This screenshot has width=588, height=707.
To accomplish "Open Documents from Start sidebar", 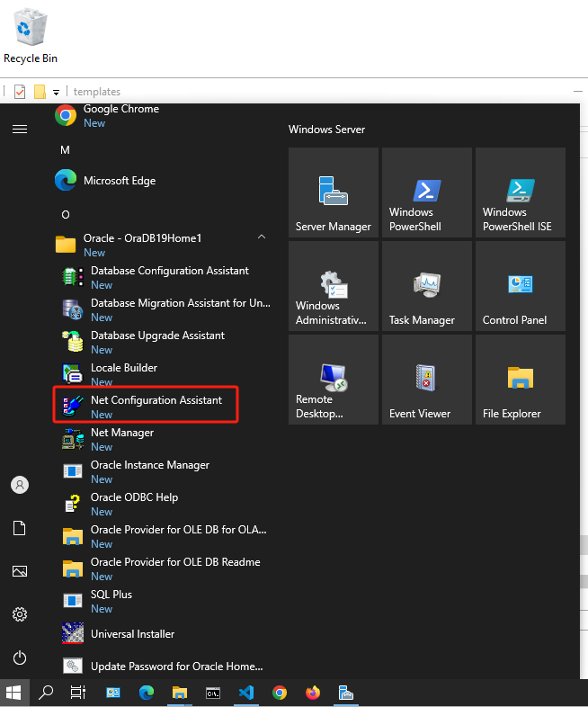I will pos(20,528).
